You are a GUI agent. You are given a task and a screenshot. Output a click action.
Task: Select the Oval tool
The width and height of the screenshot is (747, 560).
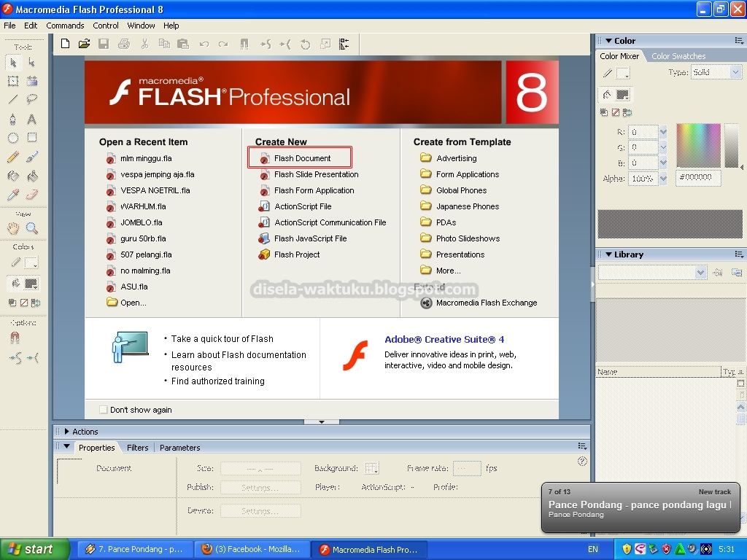point(13,138)
